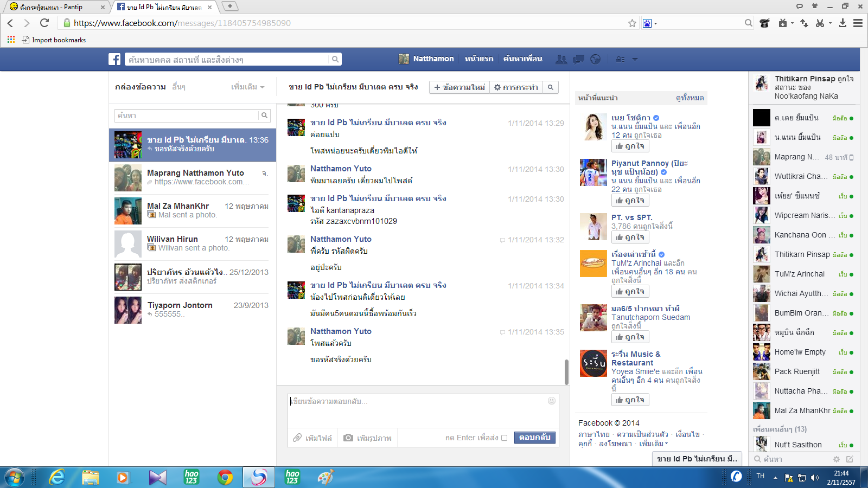The height and width of the screenshot is (488, 868).
Task: Open Import bookmarks link
Action: [x=54, y=40]
